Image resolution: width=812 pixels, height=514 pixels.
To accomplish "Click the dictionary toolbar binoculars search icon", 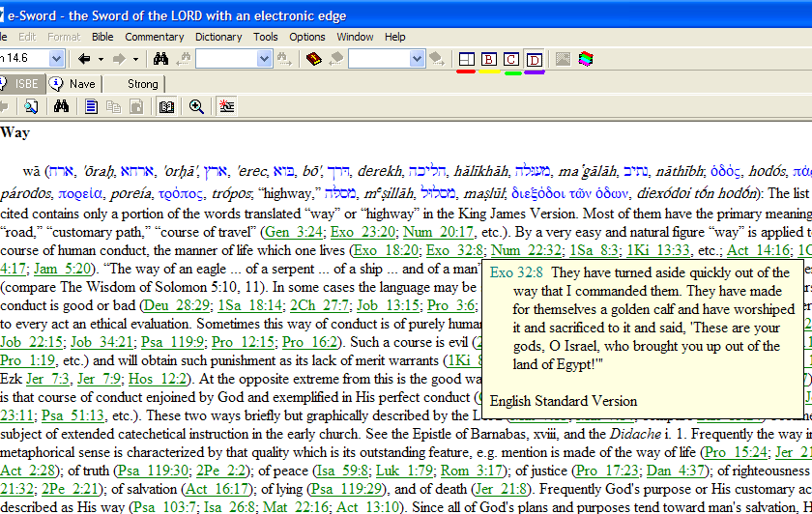I will coord(60,106).
